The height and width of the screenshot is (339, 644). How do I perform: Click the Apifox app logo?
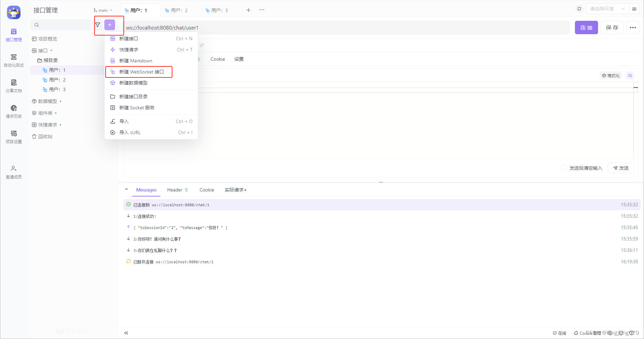pos(14,12)
